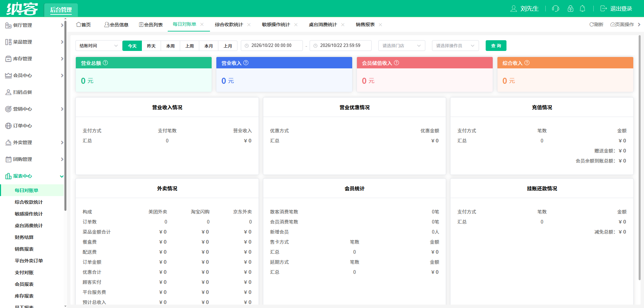
Task: Click the lock screen icon
Action: click(x=570, y=9)
